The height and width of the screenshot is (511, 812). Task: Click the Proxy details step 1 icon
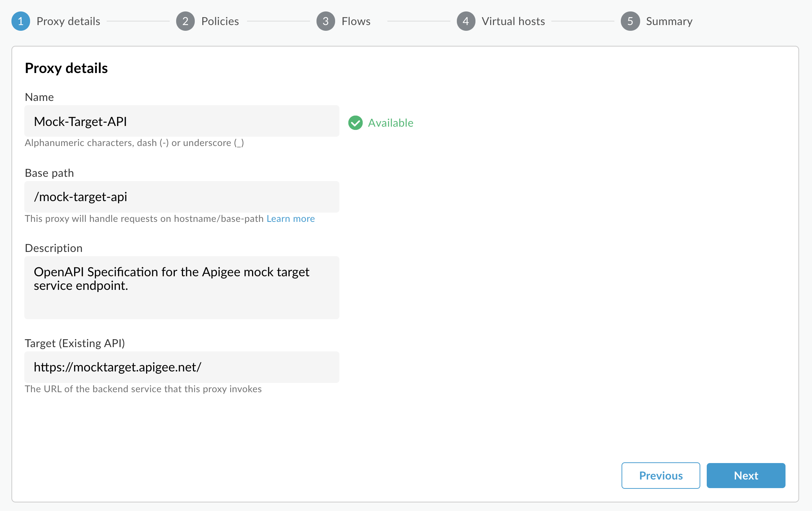pyautogui.click(x=21, y=21)
